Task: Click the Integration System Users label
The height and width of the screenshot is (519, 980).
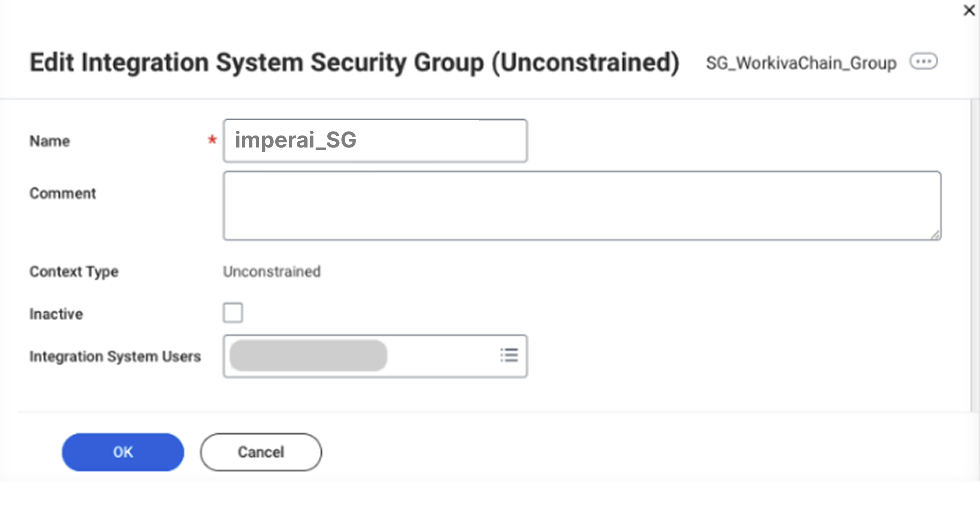Action: [x=115, y=356]
